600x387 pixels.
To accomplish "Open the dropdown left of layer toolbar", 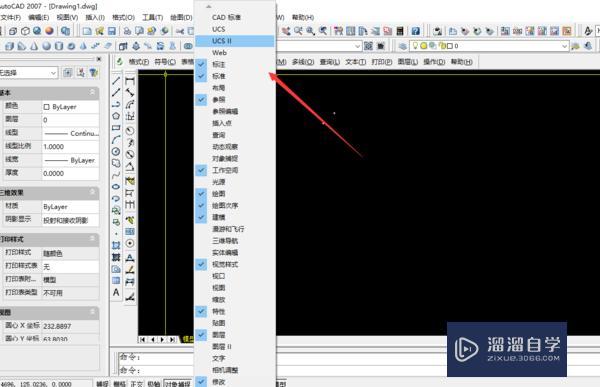I will point(357,46).
